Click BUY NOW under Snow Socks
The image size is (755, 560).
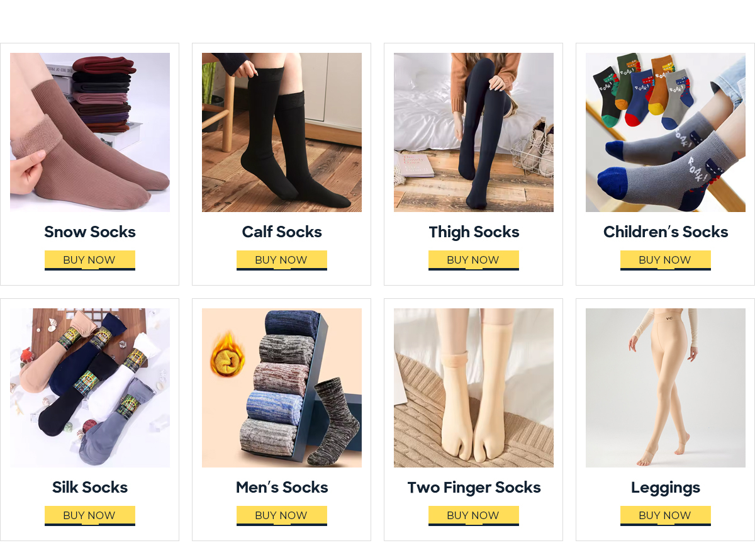tap(90, 260)
